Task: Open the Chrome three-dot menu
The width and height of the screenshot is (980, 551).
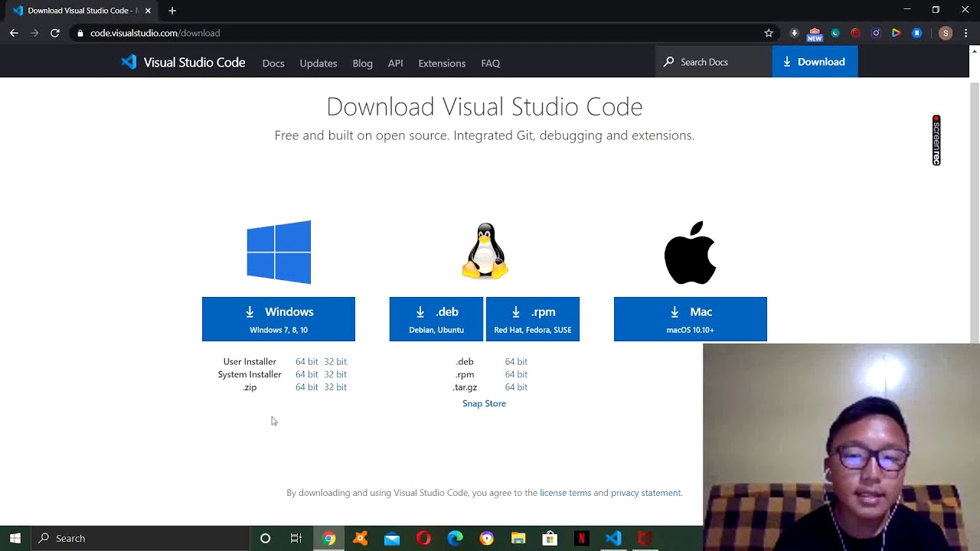Action: [x=966, y=33]
